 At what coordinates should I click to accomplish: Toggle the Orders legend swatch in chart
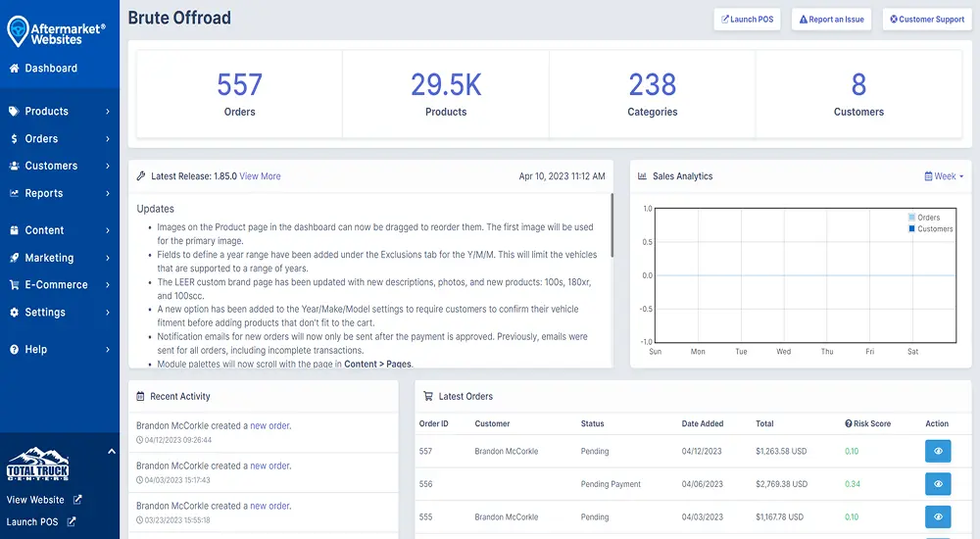coord(911,218)
